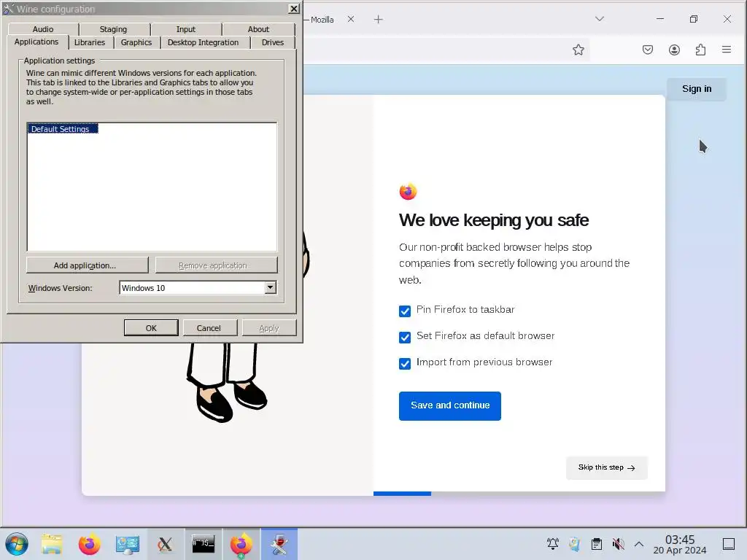Switch to the Libraries tab
747x560 pixels.
tap(90, 42)
